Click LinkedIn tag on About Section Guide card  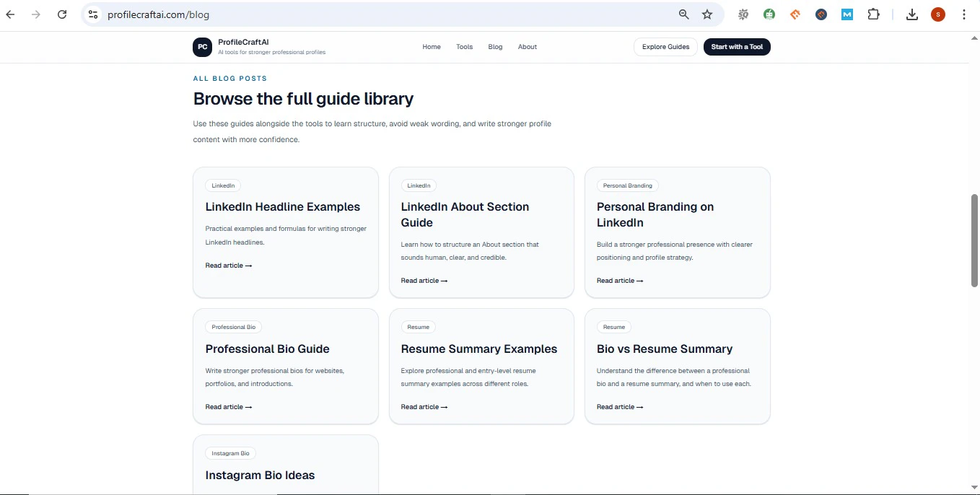click(x=419, y=185)
